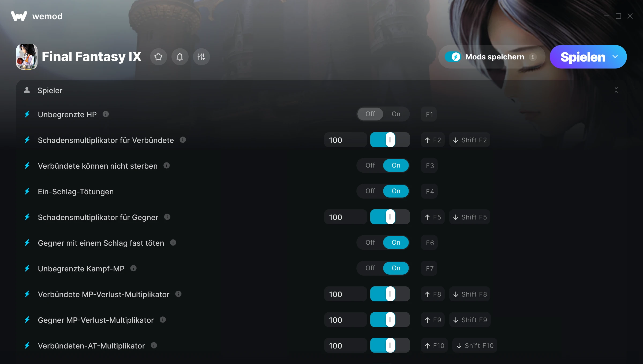Open notifications bell icon

pyautogui.click(x=180, y=57)
